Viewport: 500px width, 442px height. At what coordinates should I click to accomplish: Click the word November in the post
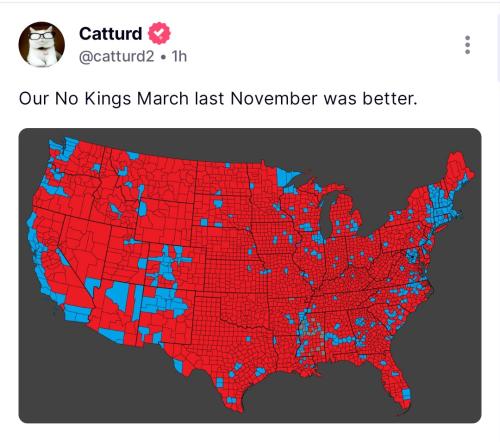coord(273,98)
